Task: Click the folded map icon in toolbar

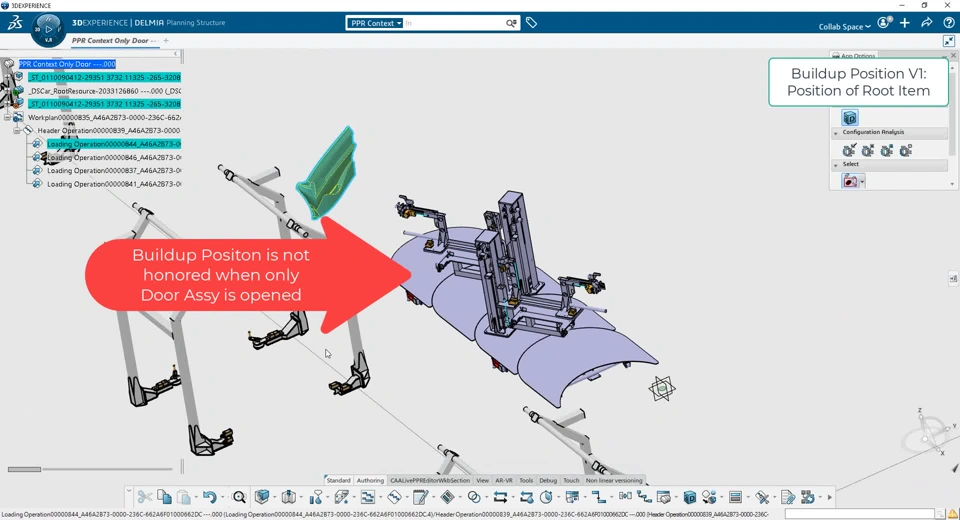Action: click(x=289, y=497)
